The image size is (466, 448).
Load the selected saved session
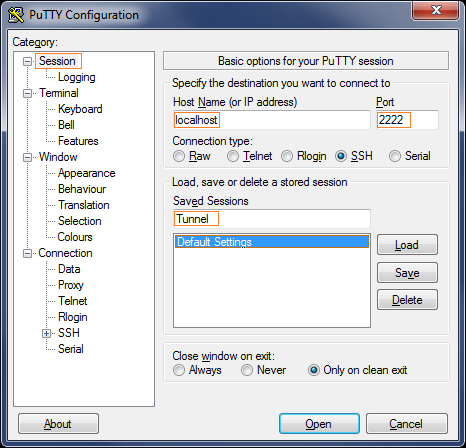(407, 245)
